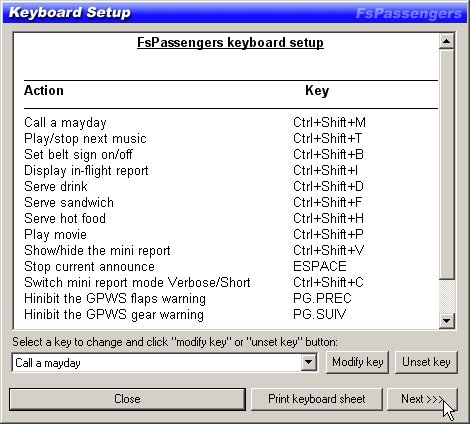
Task: Click the 'Serve hot food' action row
Action: pyautogui.click(x=65, y=218)
